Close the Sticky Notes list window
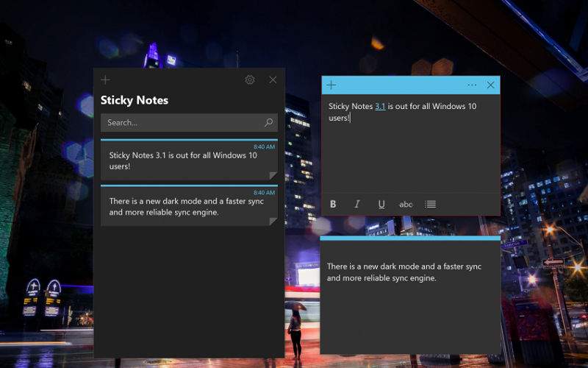This screenshot has height=368, width=588. click(273, 79)
